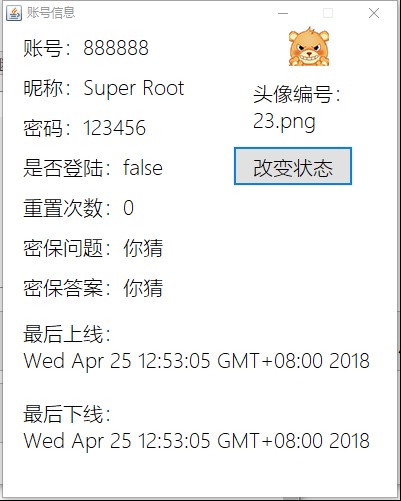The image size is (401, 501).
Task: Click the 最后上线 timestamp text
Action: point(197,361)
